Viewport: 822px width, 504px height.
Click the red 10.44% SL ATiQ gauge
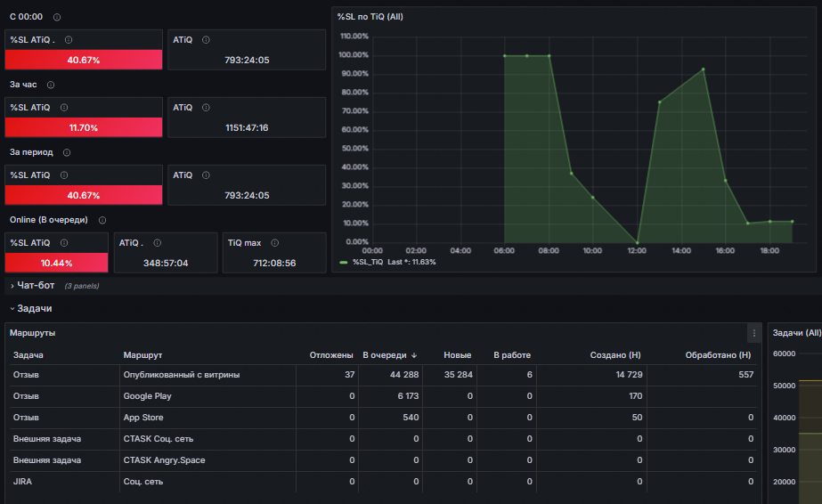(x=57, y=263)
